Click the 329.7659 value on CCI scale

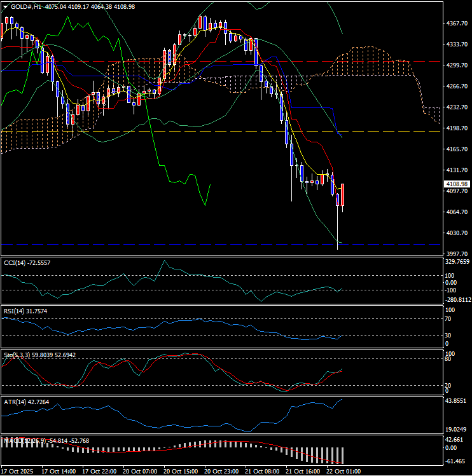[457, 261]
